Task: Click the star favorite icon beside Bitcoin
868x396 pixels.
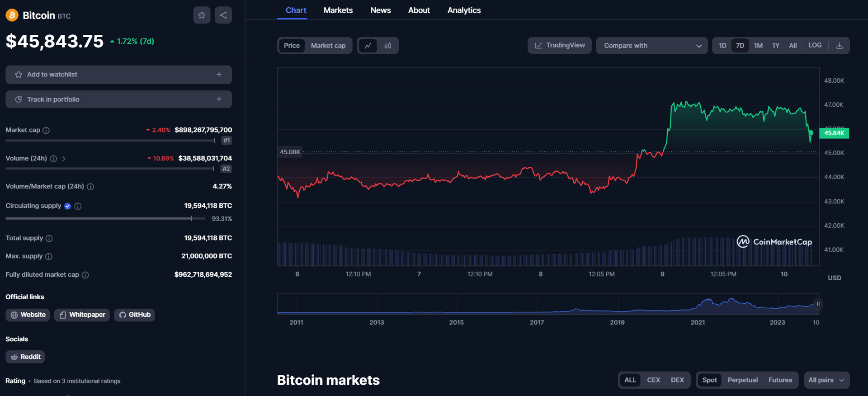Action: pos(202,15)
